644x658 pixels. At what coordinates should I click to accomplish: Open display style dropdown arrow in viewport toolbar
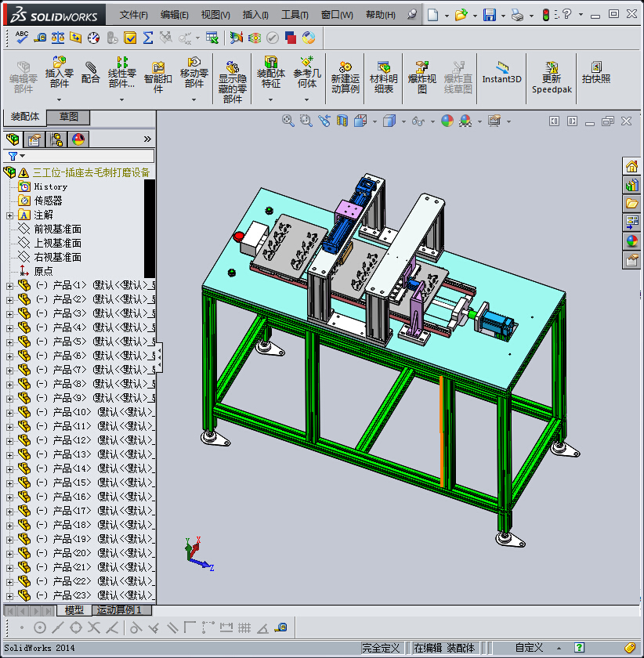click(403, 121)
